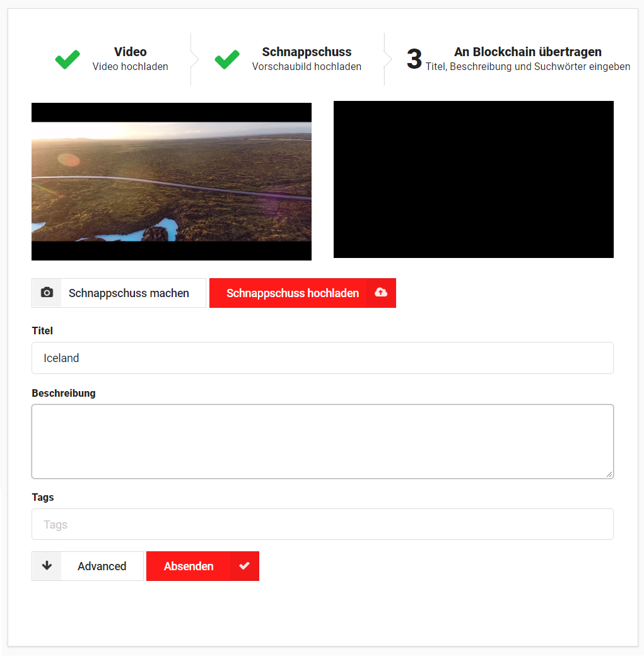Expand Advanced options

[x=88, y=566]
